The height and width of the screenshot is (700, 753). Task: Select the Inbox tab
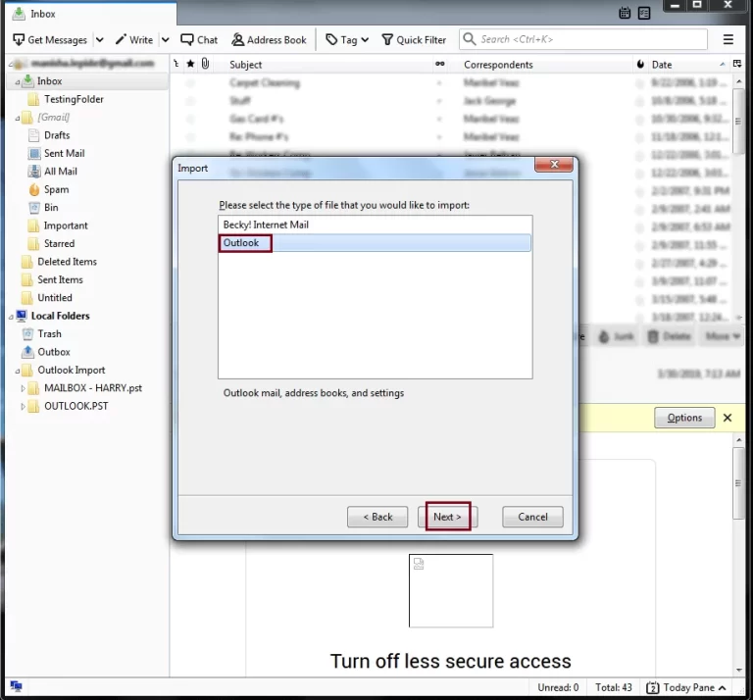(91, 14)
